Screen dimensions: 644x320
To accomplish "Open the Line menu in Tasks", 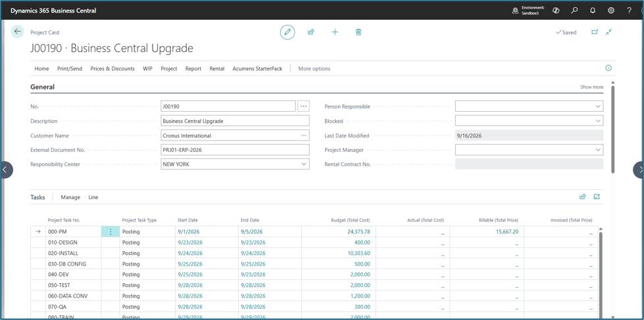I will (x=93, y=197).
